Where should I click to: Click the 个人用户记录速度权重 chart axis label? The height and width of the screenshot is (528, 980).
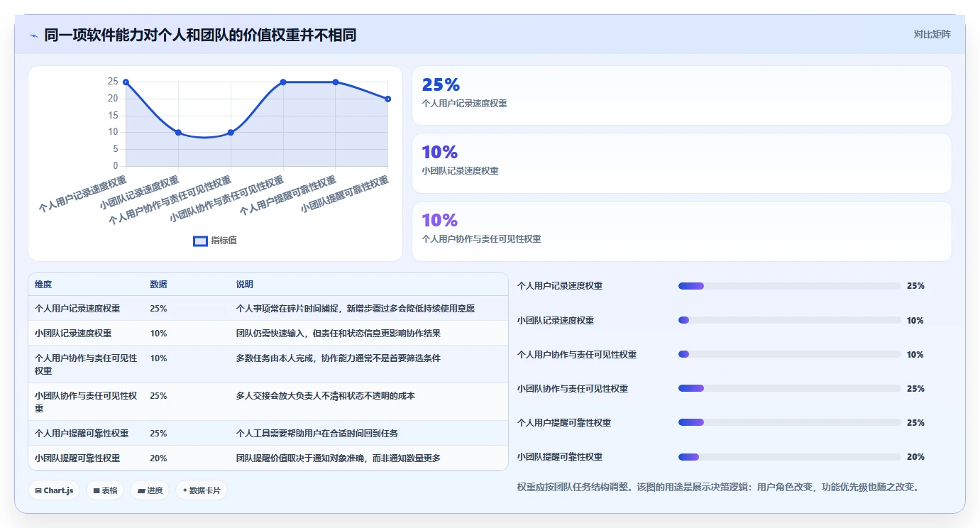click(x=82, y=194)
